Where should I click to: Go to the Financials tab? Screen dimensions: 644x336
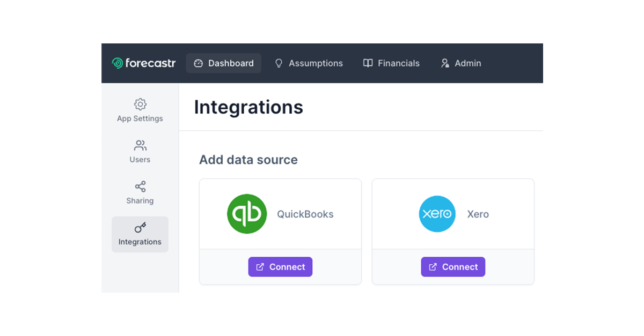tap(392, 63)
